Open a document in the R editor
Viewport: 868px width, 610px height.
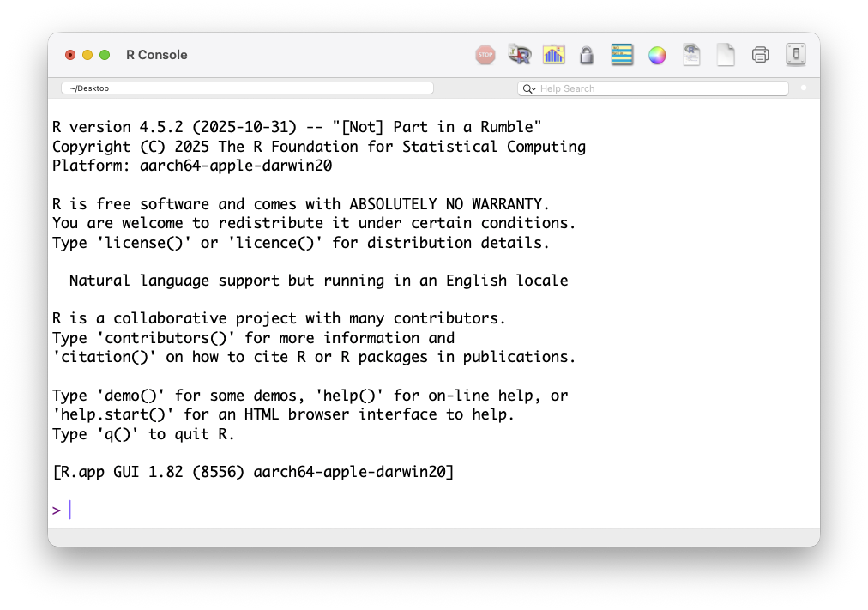click(x=691, y=55)
